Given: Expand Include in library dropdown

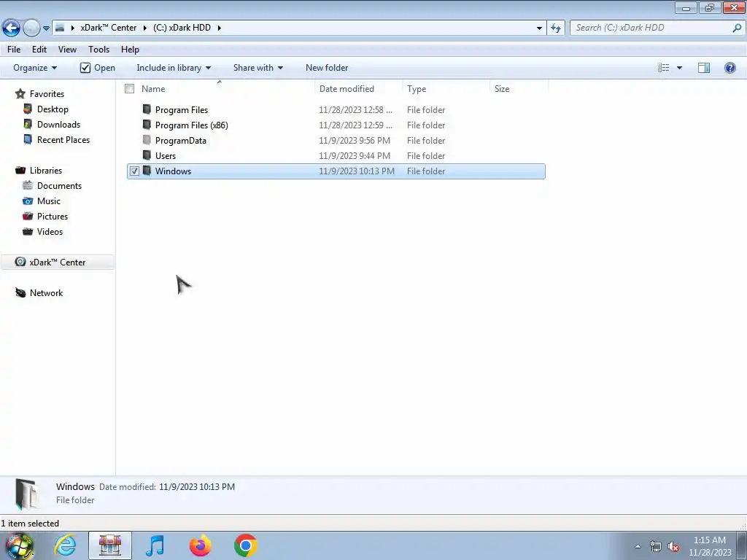Looking at the screenshot, I should pos(174,68).
